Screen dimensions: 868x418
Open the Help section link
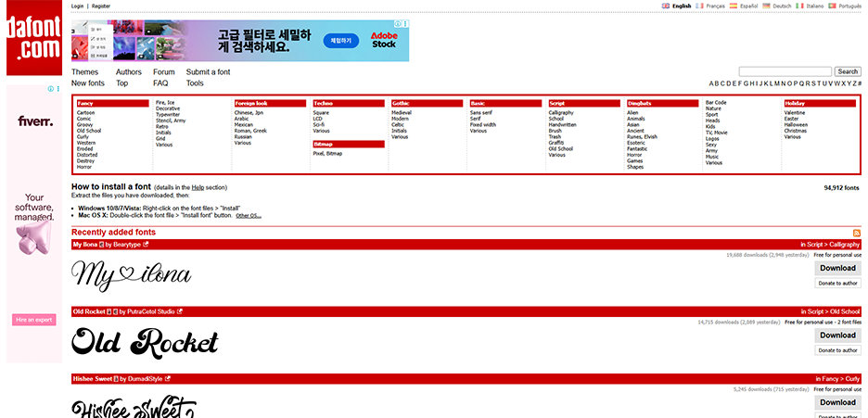198,187
